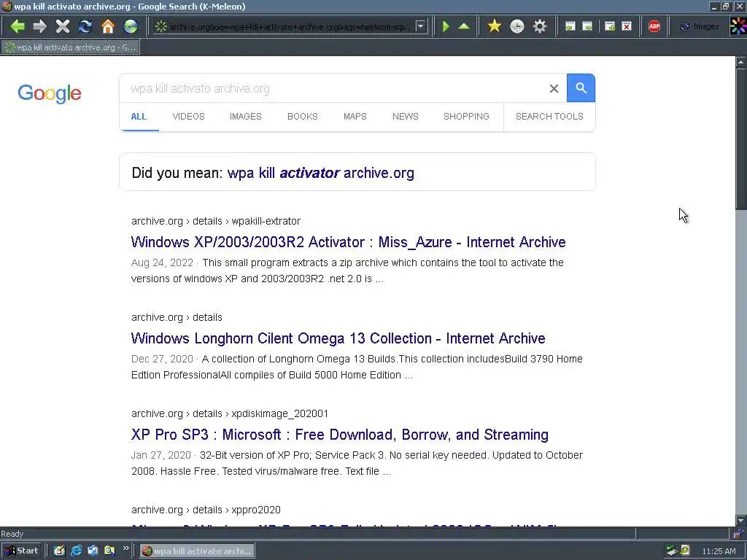Switch to the MAPS search tab

(355, 117)
